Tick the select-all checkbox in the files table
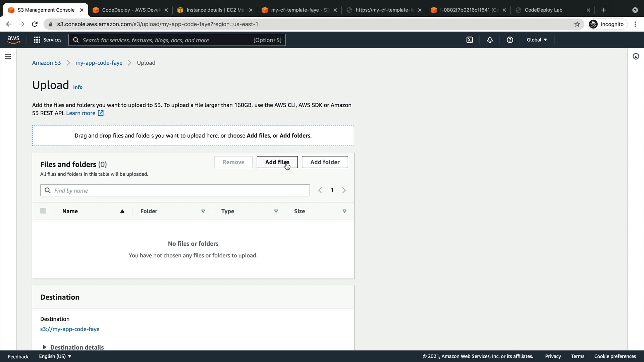The image size is (644, 362). click(x=43, y=211)
